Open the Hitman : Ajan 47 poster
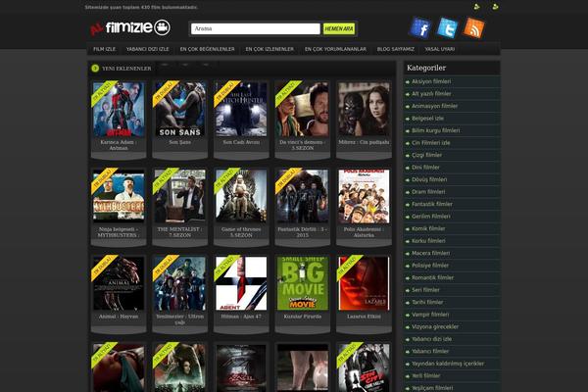 pos(241,283)
